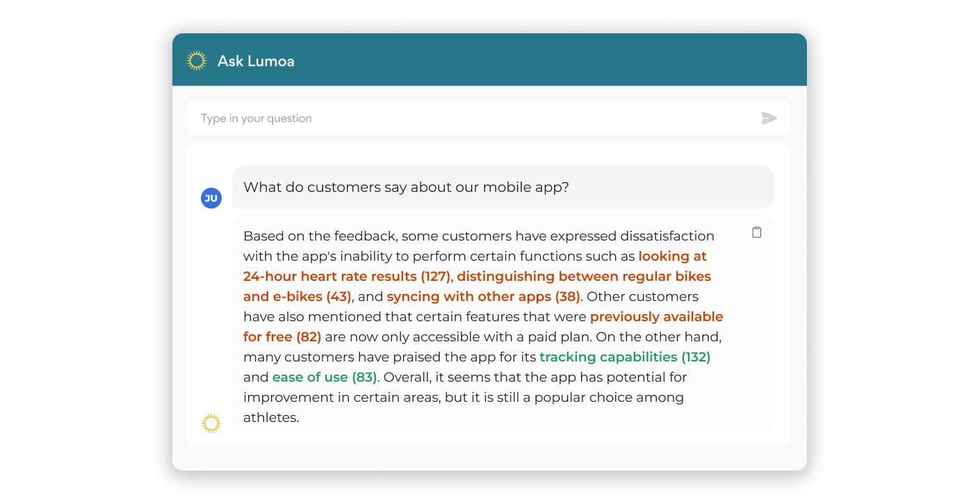The height and width of the screenshot is (504, 980).
Task: Click the 'Ask Lumoa' header title
Action: pyautogui.click(x=256, y=61)
